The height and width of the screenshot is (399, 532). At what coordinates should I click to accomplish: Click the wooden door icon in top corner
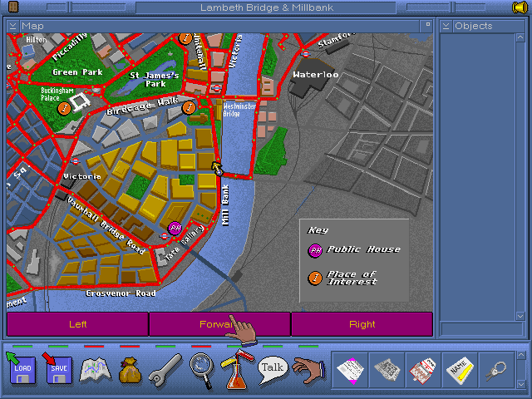coord(13,7)
